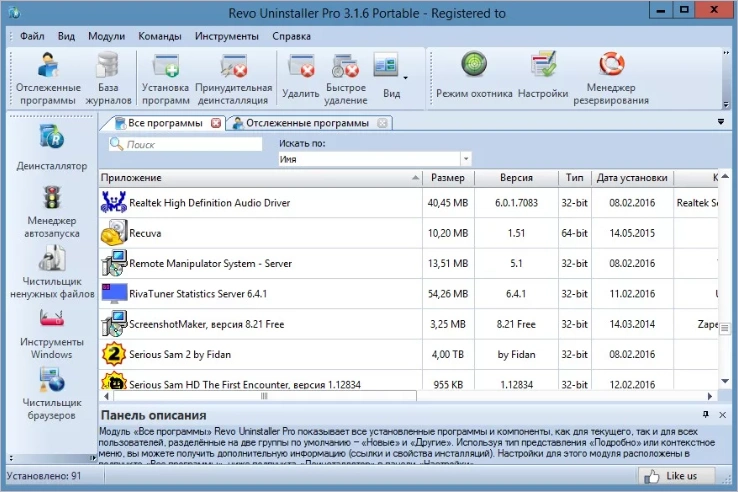Open Чистильщик браузеров sidebar icon
Screen dimensions: 738x492
pyautogui.click(x=52, y=379)
